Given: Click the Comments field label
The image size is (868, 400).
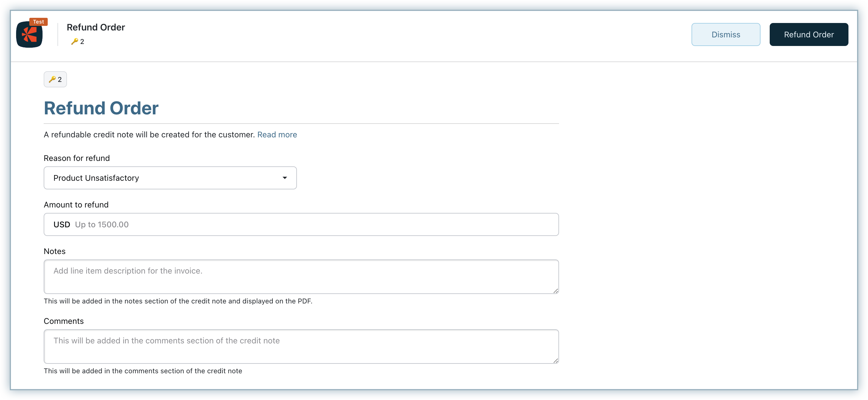Looking at the screenshot, I should (64, 321).
